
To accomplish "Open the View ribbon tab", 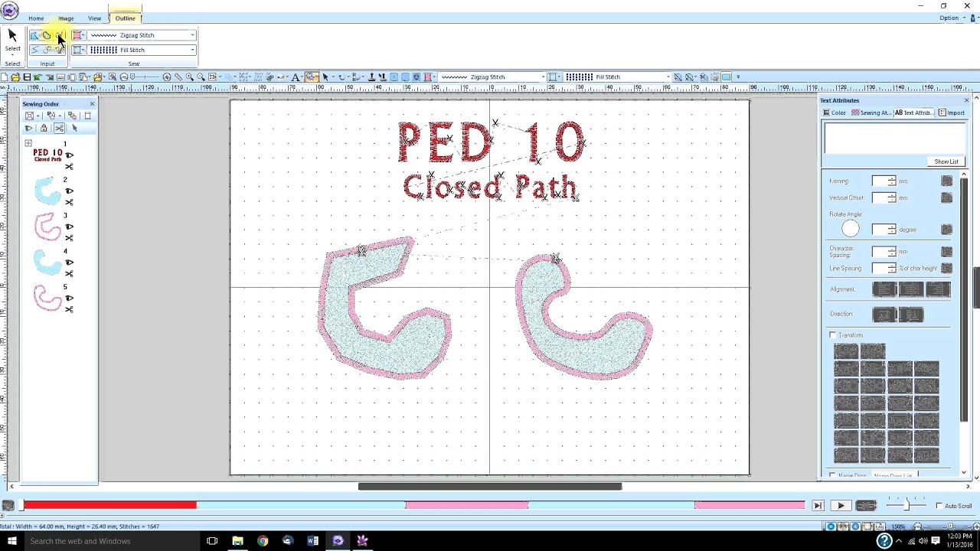I will [94, 18].
